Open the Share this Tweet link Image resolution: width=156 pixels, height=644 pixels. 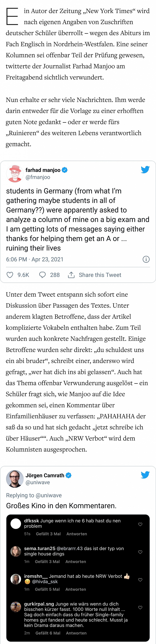[100, 275]
